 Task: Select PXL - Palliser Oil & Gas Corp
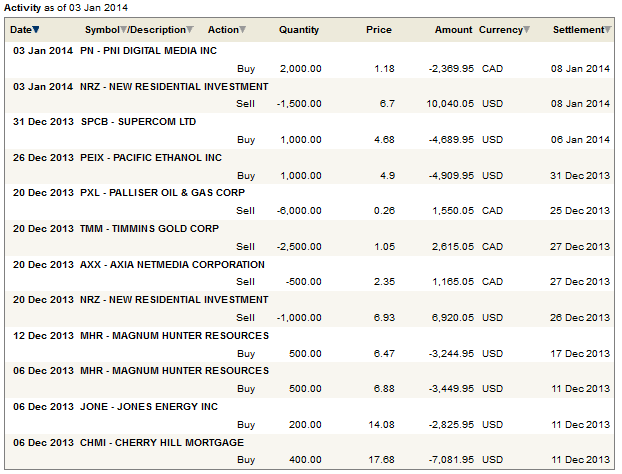point(162,192)
